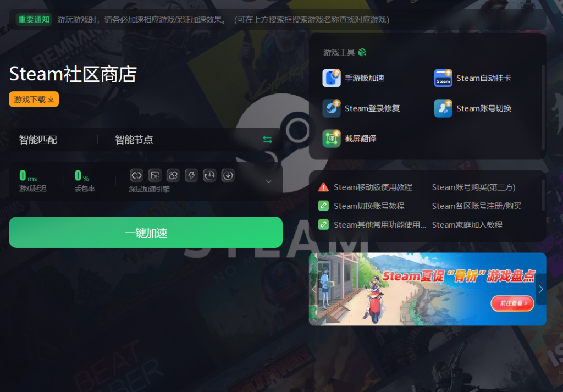This screenshot has width=563, height=392.
Task: Click the Steam账号切换 account icon
Action: pyautogui.click(x=443, y=108)
